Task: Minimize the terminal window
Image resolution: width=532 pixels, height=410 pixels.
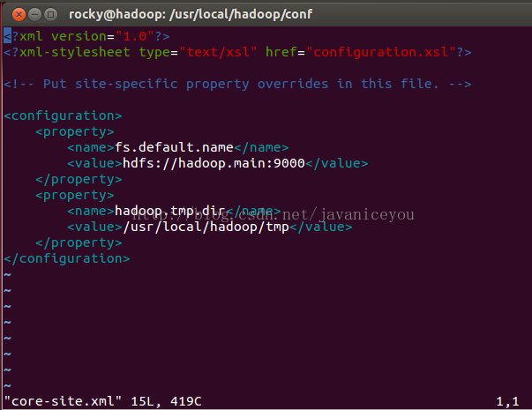Action: [34, 15]
